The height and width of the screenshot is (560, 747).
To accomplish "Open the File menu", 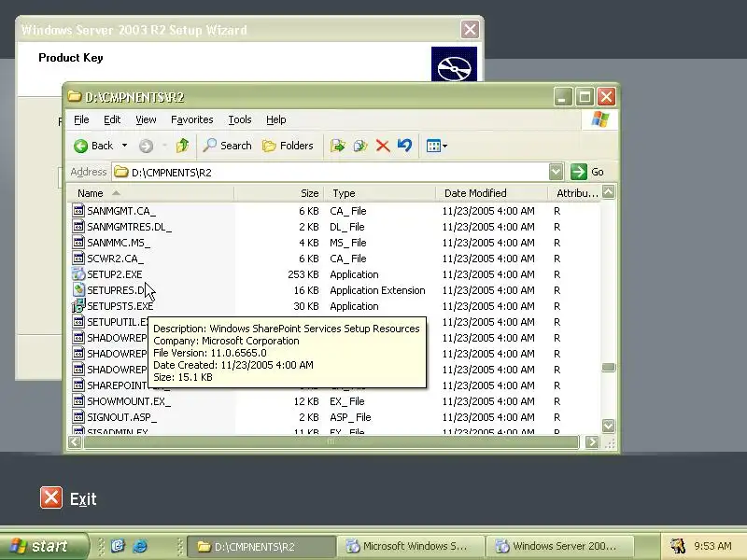I will (81, 119).
